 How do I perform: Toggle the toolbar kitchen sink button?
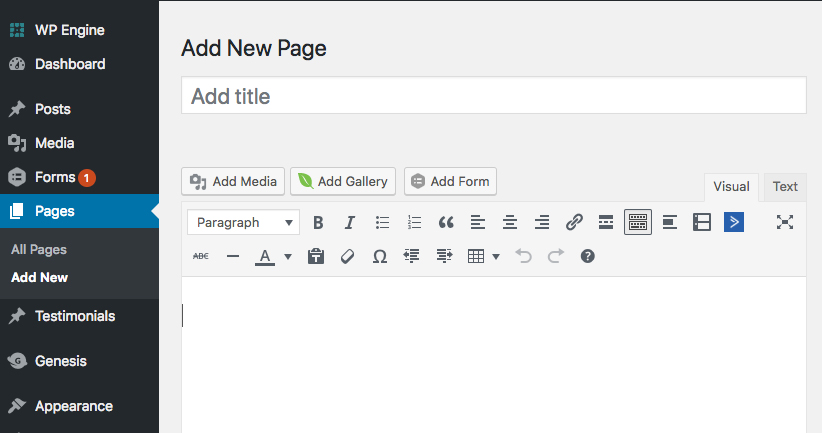638,222
